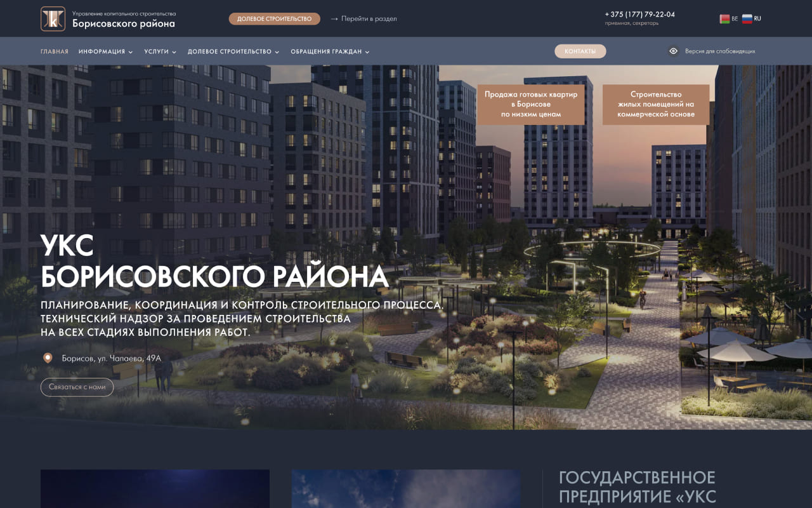
Task: Open the 'Перейти в раздел' link
Action: pyautogui.click(x=369, y=19)
